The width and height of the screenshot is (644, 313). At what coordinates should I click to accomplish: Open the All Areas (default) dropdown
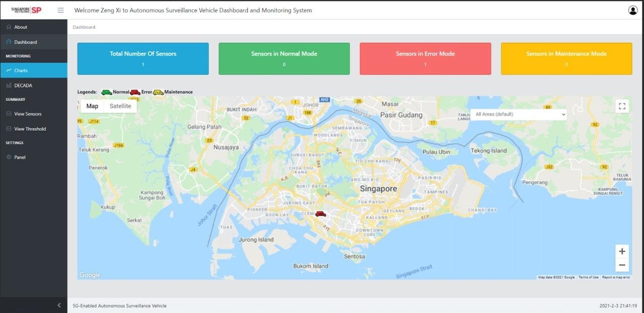coord(518,114)
